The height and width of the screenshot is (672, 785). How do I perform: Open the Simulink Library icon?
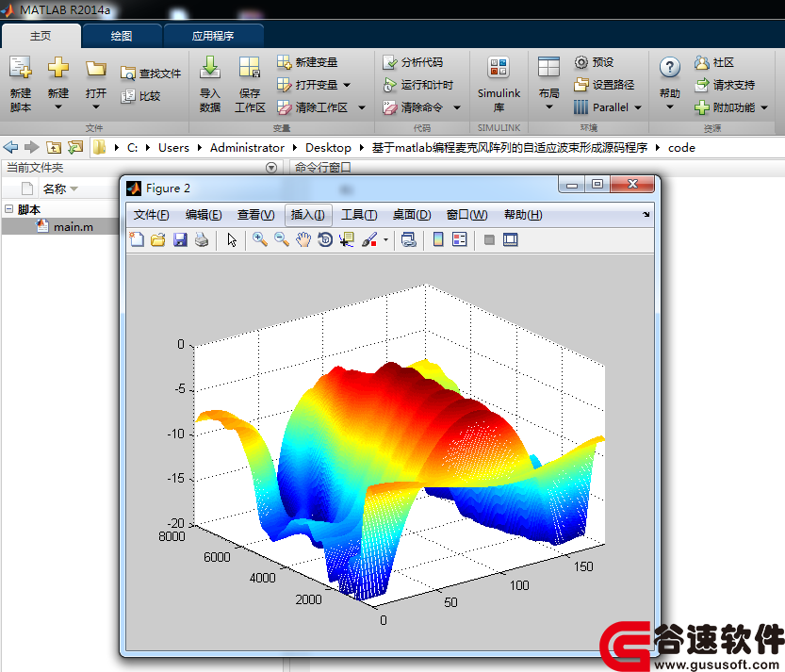[499, 68]
